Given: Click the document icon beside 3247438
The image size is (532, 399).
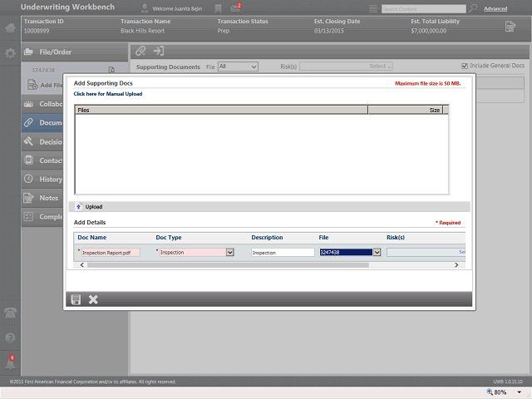Looking at the screenshot, I should [111, 70].
